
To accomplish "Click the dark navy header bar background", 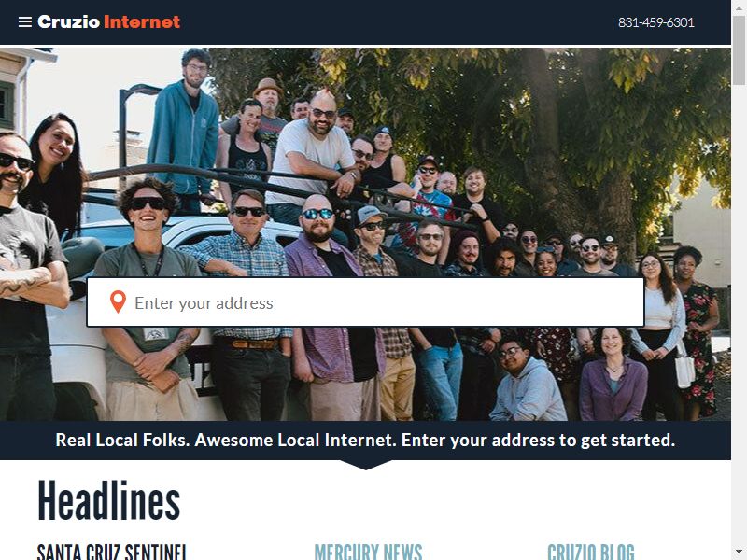I will (381, 21).
